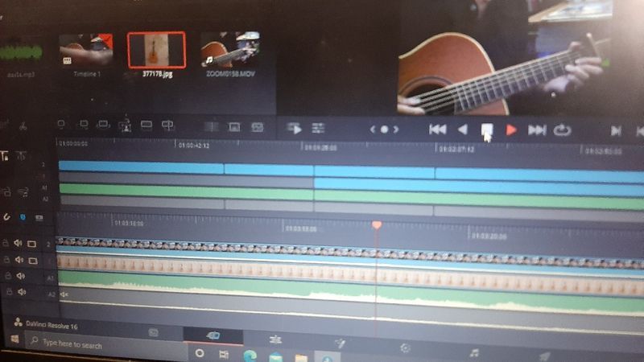Click muted speaker icon on A2 clip
The image size is (644, 362).
(x=64, y=294)
